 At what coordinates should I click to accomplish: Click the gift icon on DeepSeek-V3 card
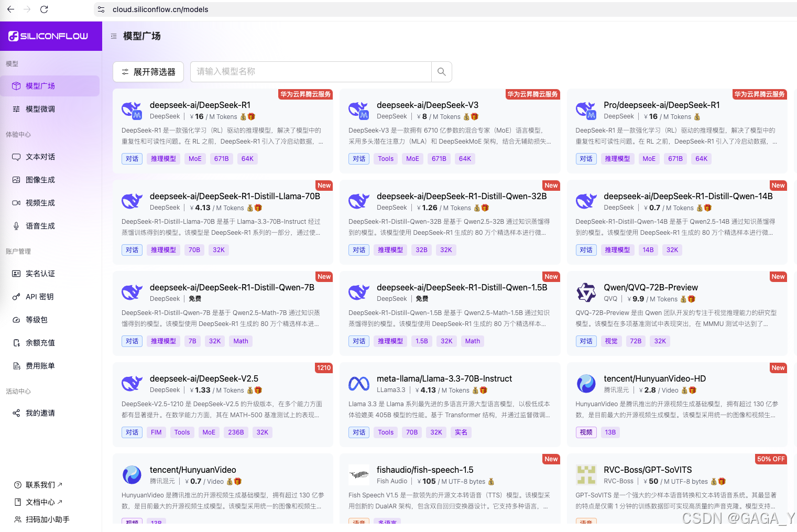pos(475,117)
